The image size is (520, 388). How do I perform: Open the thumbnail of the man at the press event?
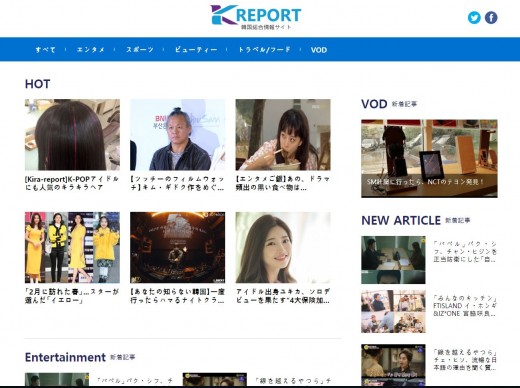coord(178,135)
